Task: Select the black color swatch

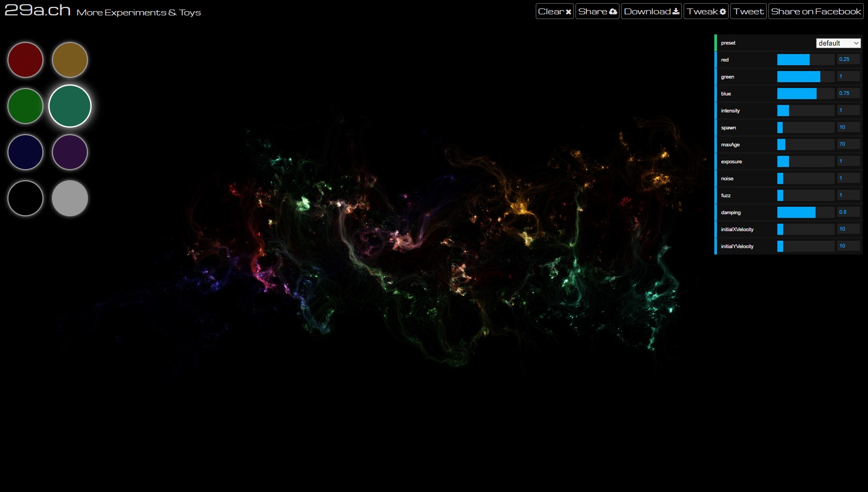Action: pyautogui.click(x=25, y=198)
